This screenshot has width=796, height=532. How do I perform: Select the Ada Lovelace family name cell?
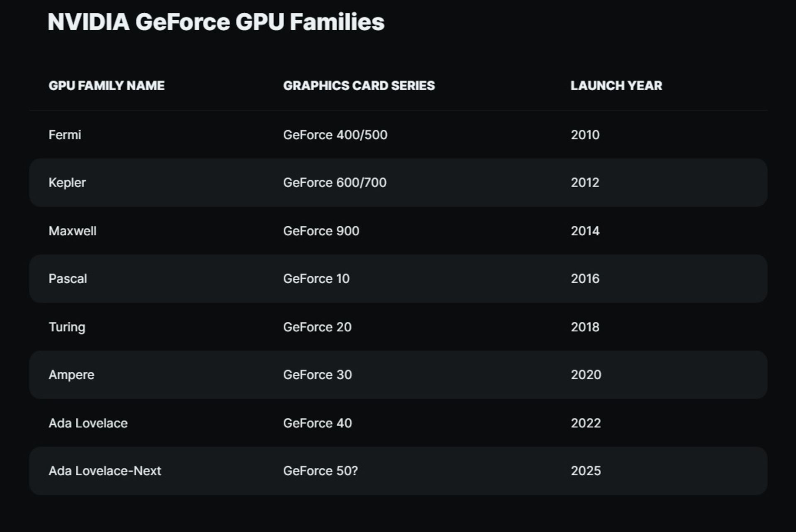(x=88, y=423)
